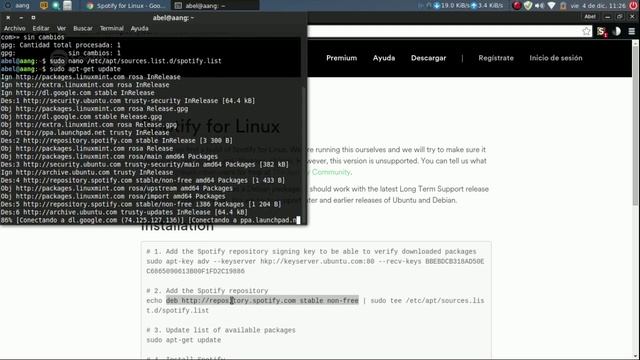
Task: Click the highlighted deb repository.spotify.com text
Action: (262, 300)
